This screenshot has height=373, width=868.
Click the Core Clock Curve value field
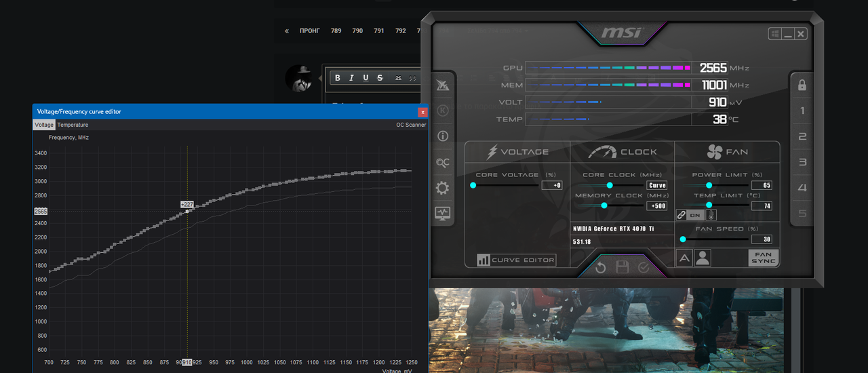[657, 185]
